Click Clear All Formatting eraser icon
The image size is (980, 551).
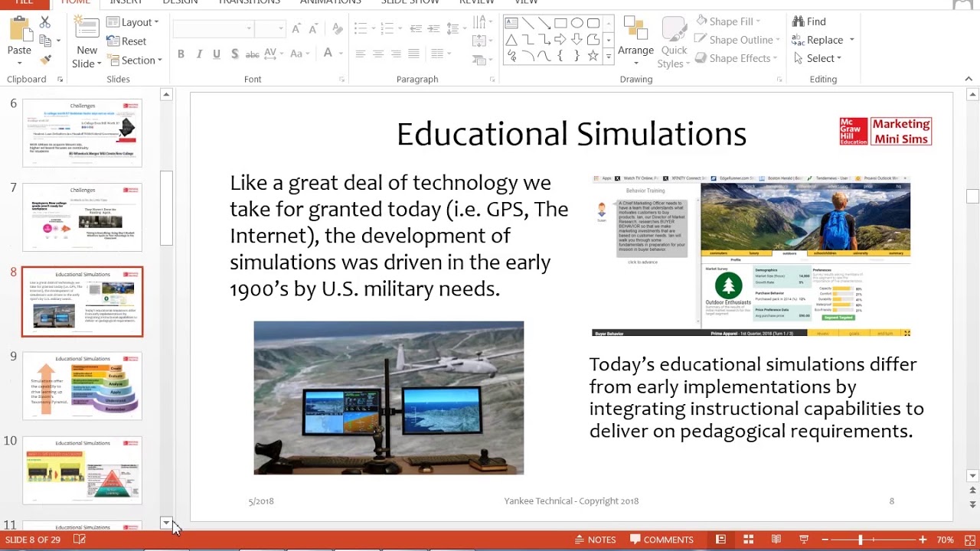338,29
